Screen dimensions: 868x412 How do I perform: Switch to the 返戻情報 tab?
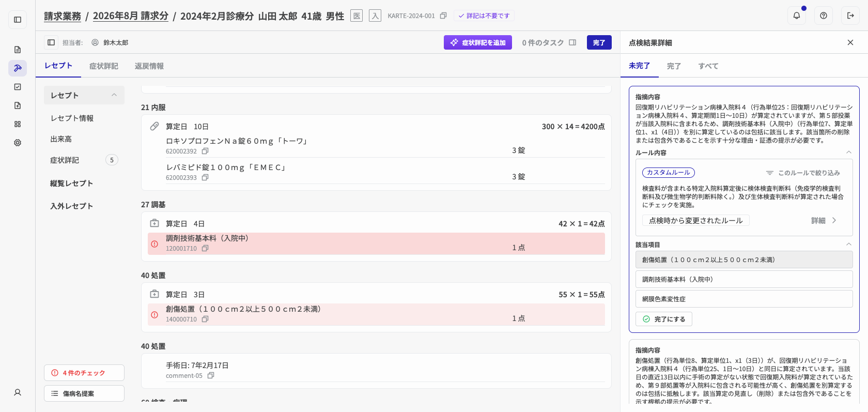pos(149,66)
